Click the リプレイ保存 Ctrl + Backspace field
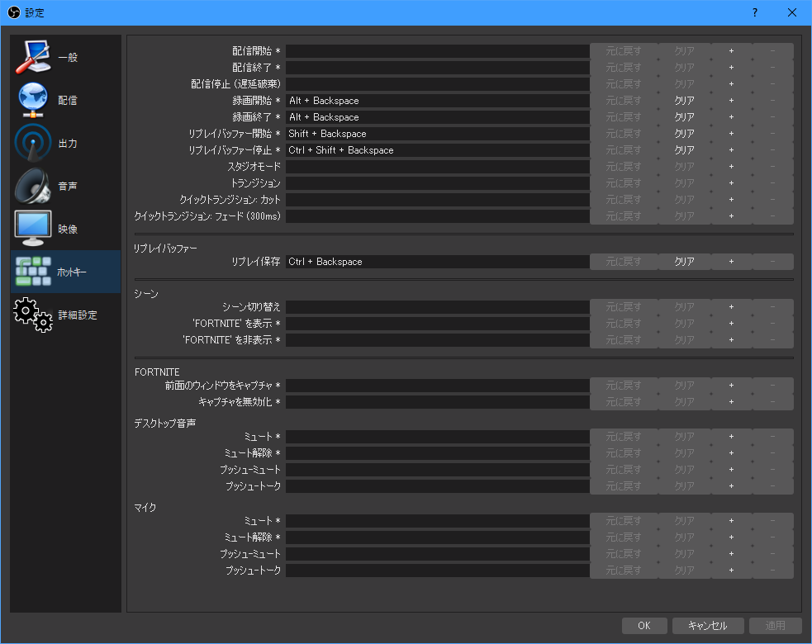812x644 pixels. point(438,262)
